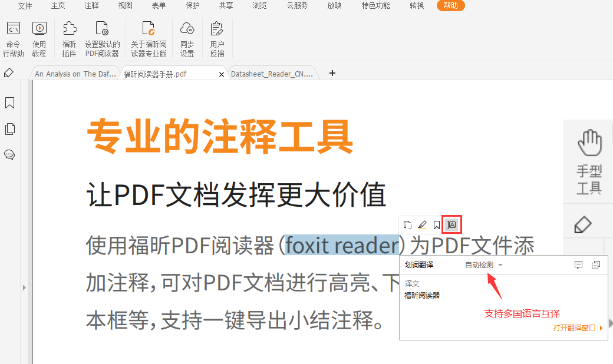The width and height of the screenshot is (613, 364).
Task: Click the highlight pen icon in floating toolbar
Action: point(422,224)
